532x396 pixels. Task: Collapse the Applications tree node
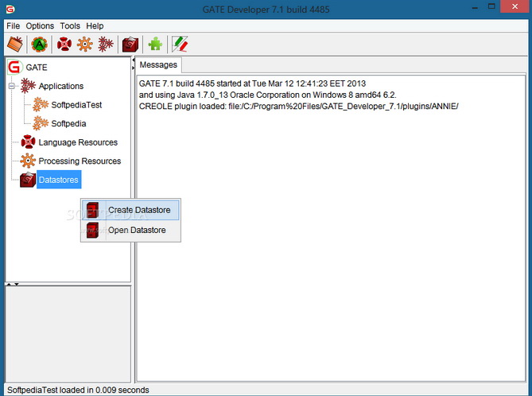12,86
